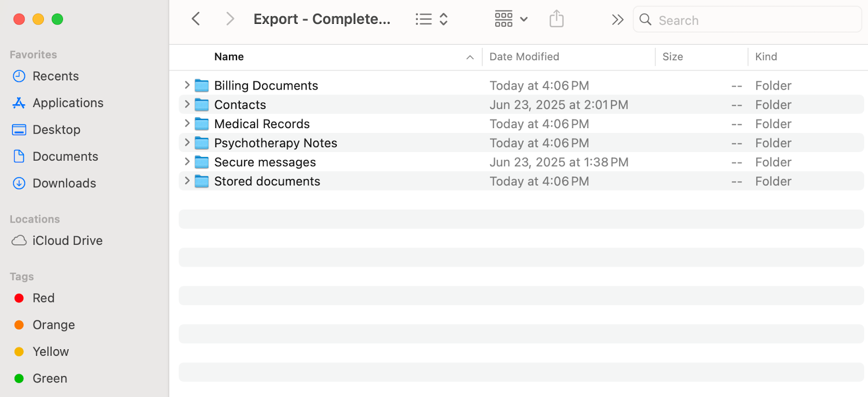The width and height of the screenshot is (868, 397).
Task: Click the Applications sidebar icon
Action: coord(19,103)
